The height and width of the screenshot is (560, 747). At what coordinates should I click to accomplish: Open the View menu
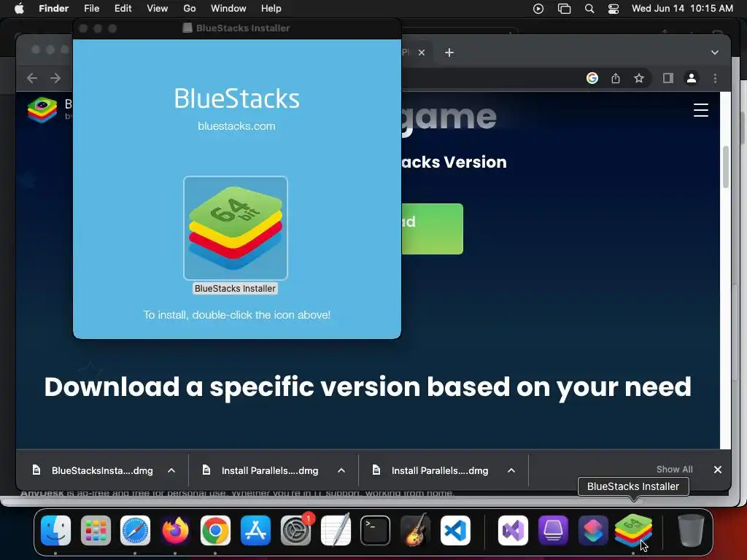tap(158, 9)
